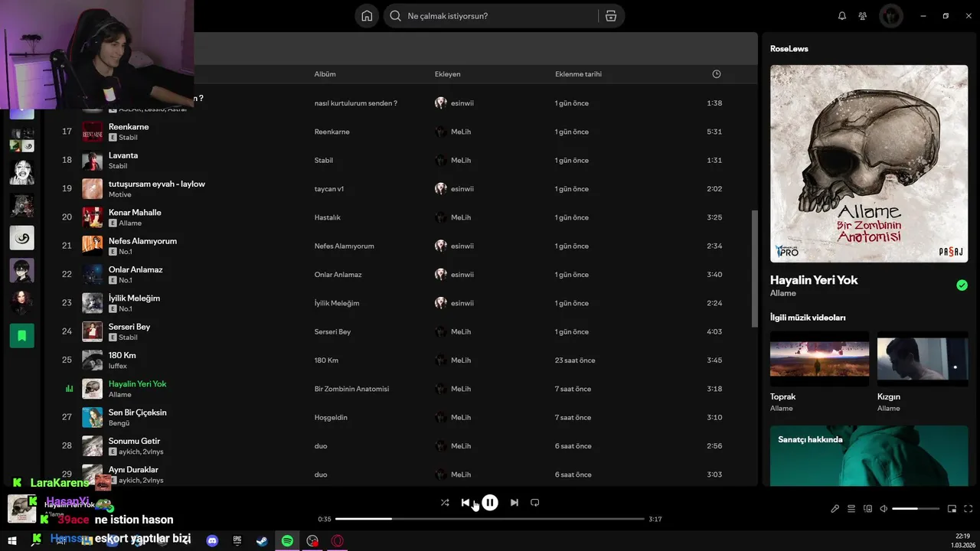Open the Hoşgeldin album link
This screenshot has width=980, height=551.
point(331,418)
